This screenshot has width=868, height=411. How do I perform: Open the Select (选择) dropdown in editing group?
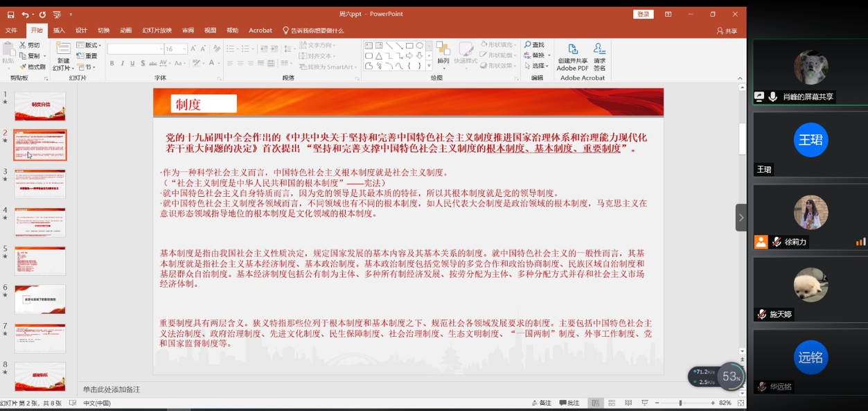click(538, 66)
